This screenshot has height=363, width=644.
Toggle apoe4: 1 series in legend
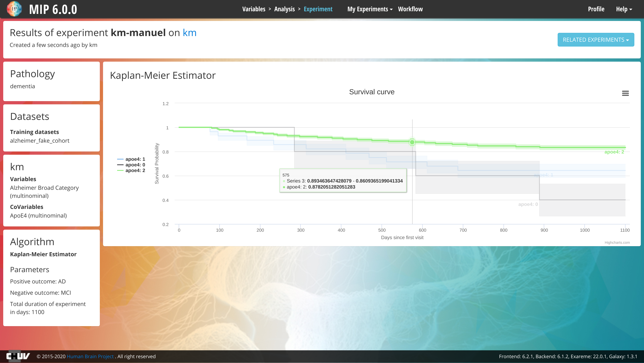point(135,159)
